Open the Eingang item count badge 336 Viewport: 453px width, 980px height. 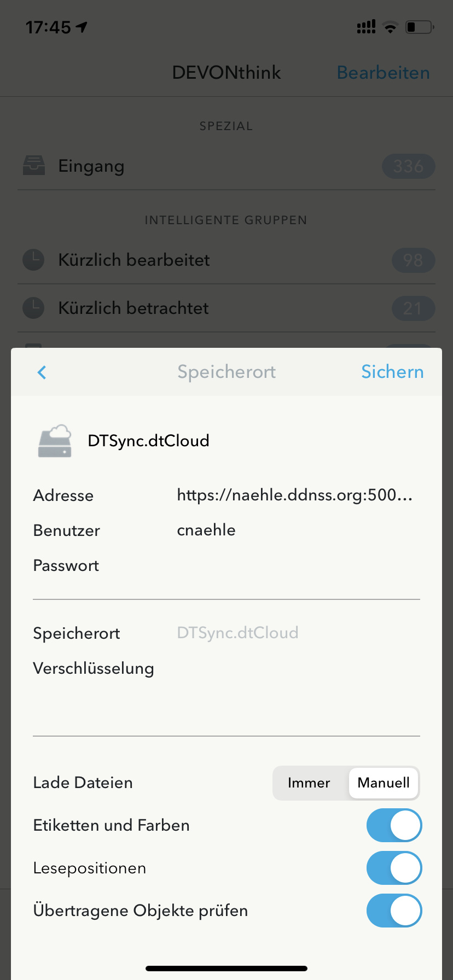pyautogui.click(x=408, y=166)
